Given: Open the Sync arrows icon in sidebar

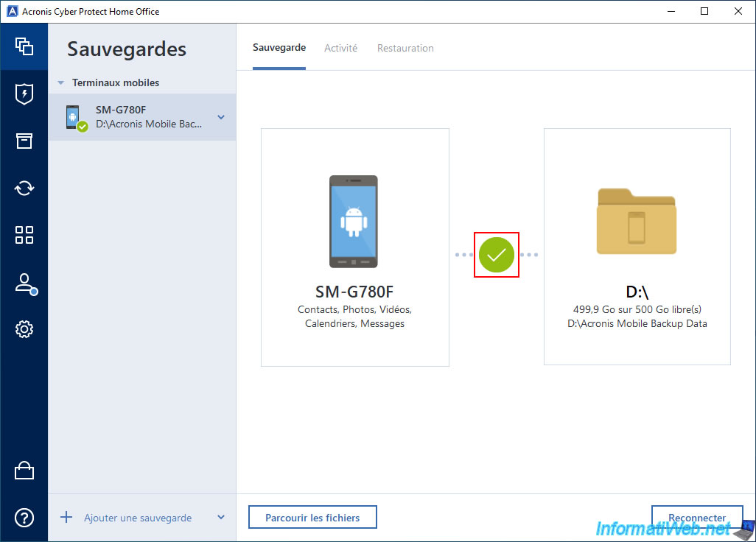Looking at the screenshot, I should click(x=24, y=188).
